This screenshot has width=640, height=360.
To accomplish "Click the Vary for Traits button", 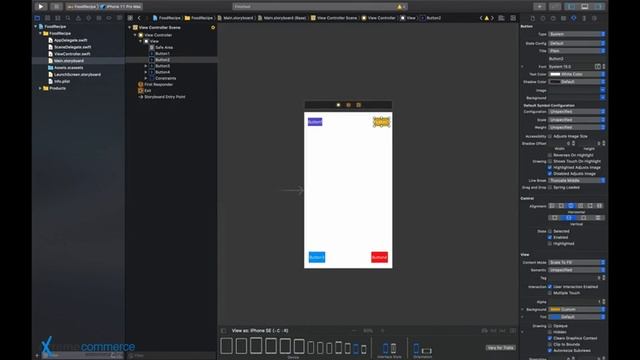I will point(500,348).
